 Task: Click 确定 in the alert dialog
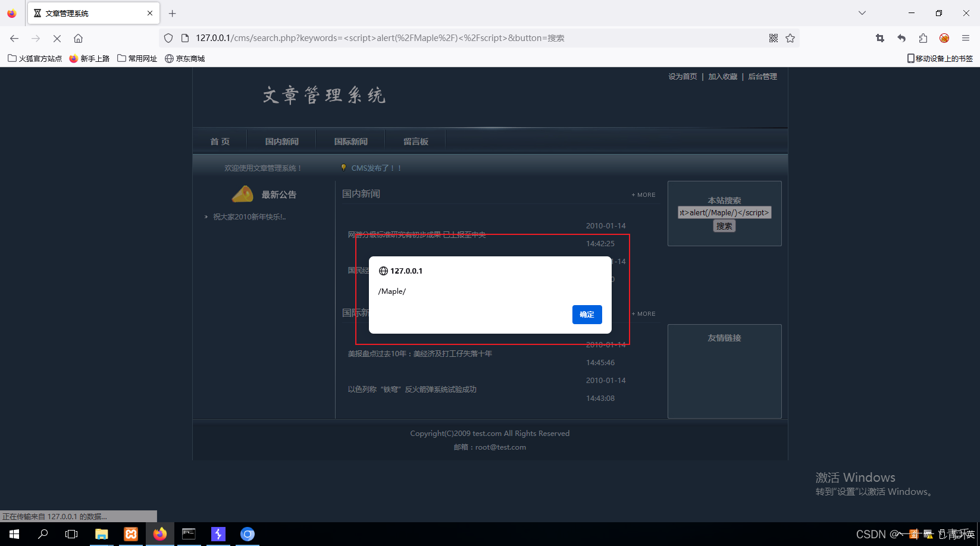click(587, 315)
